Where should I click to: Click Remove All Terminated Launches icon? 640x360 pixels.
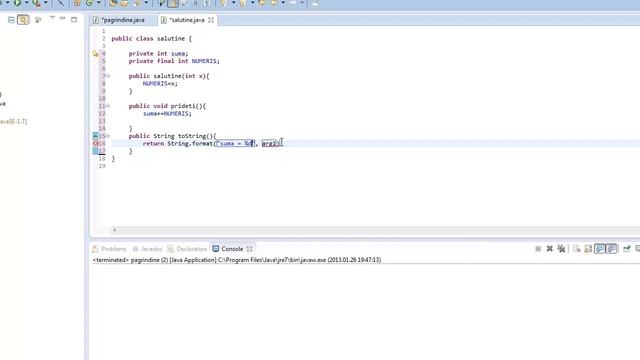[x=561, y=249]
